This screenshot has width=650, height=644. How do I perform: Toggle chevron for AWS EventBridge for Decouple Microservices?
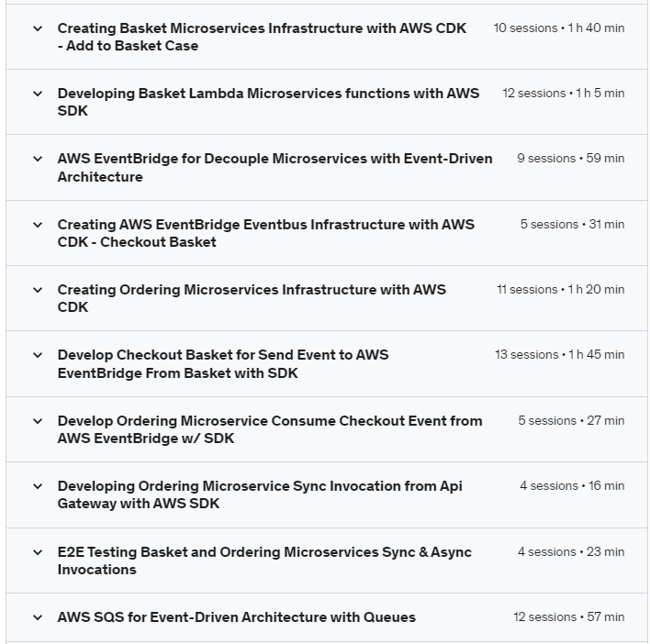[38, 159]
